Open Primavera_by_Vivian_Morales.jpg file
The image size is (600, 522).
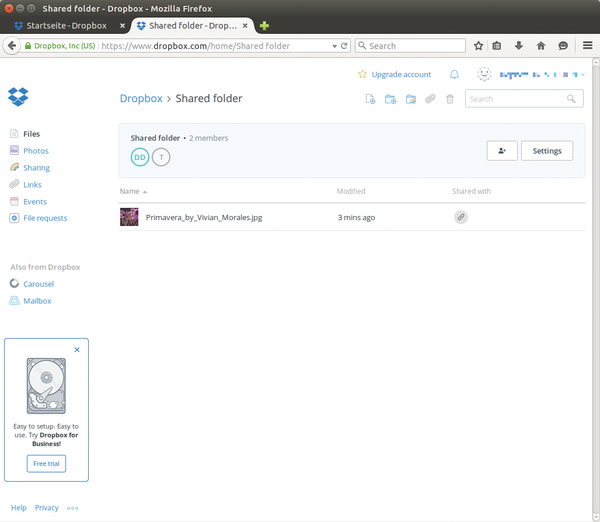(x=204, y=217)
